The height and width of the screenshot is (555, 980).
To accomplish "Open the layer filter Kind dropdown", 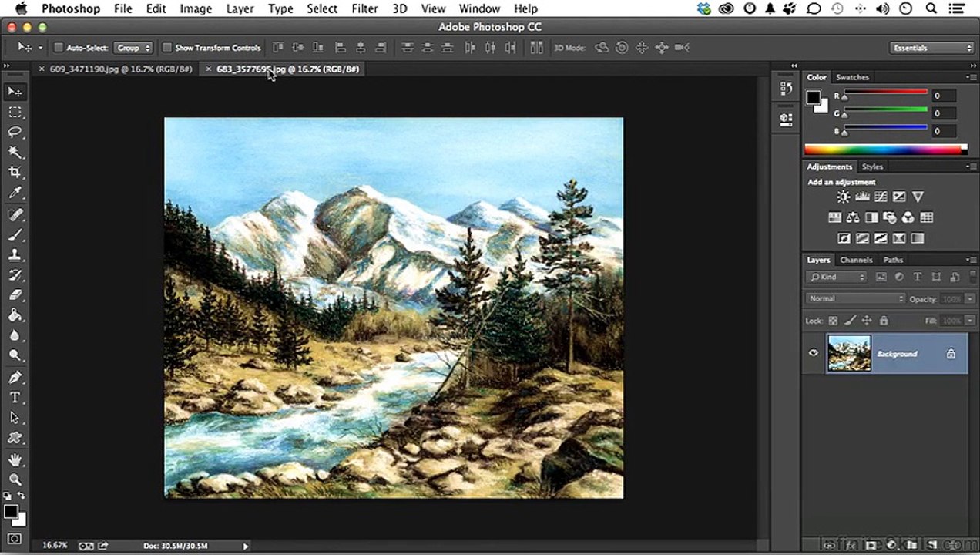I will (837, 277).
